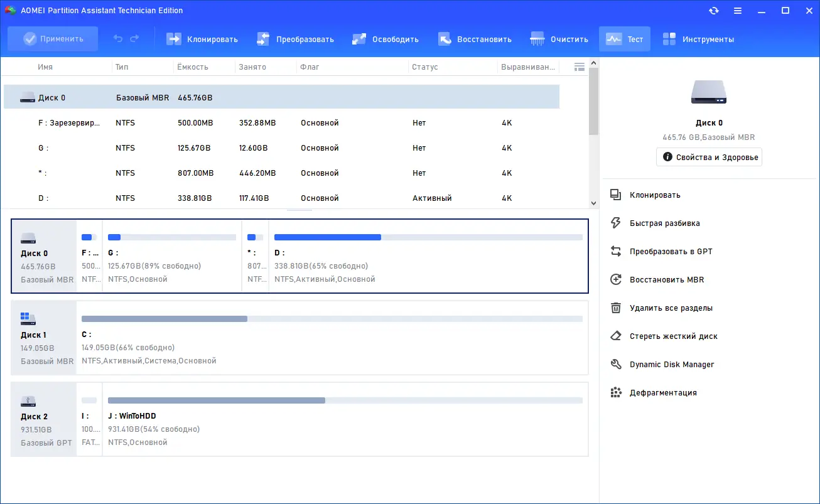Select F: partition block in disk map

coord(89,255)
